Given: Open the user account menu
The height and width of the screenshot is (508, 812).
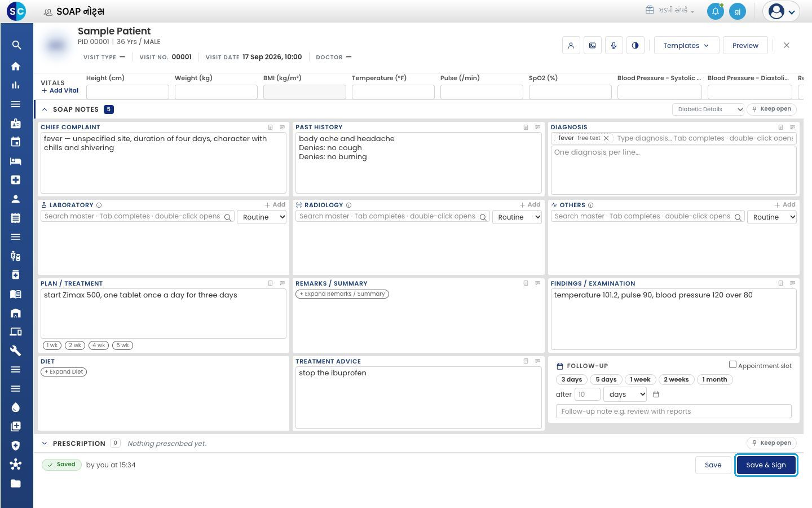Looking at the screenshot, I should (781, 11).
